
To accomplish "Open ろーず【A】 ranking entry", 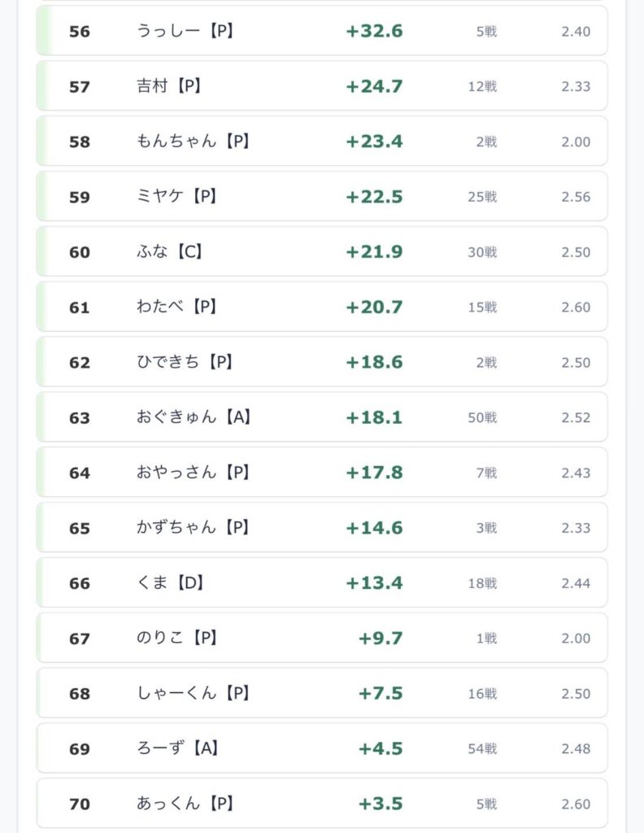I will click(x=322, y=749).
